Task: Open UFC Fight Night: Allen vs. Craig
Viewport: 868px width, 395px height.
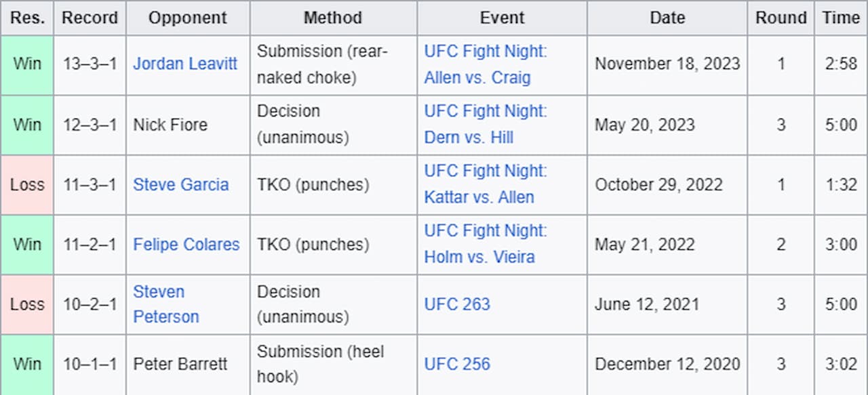Action: (486, 64)
